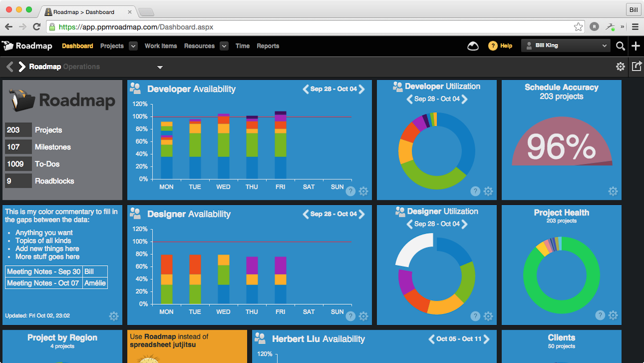Click Developer Utilization help question icon
The width and height of the screenshot is (644, 363).
pos(475,191)
